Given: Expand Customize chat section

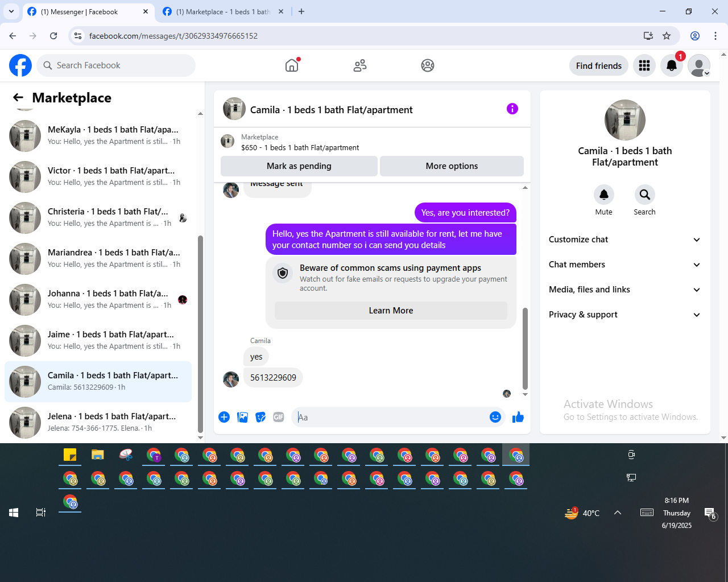Looking at the screenshot, I should click(625, 240).
